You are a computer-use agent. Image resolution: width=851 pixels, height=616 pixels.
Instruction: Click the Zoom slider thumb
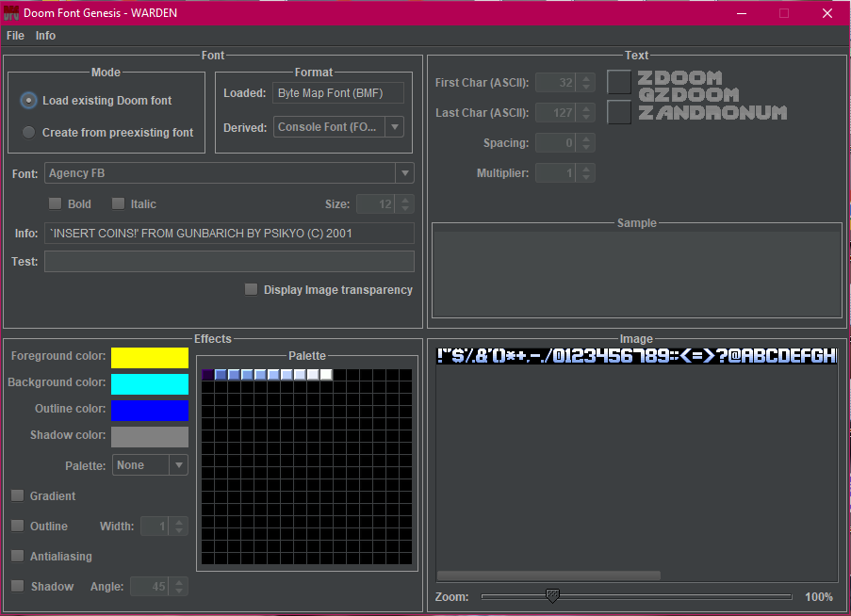pyautogui.click(x=552, y=596)
